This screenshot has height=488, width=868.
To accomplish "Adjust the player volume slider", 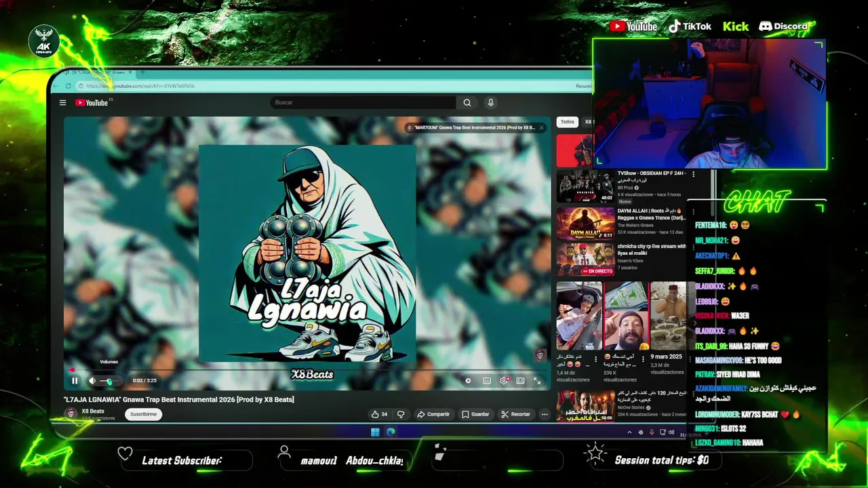I will click(x=109, y=381).
